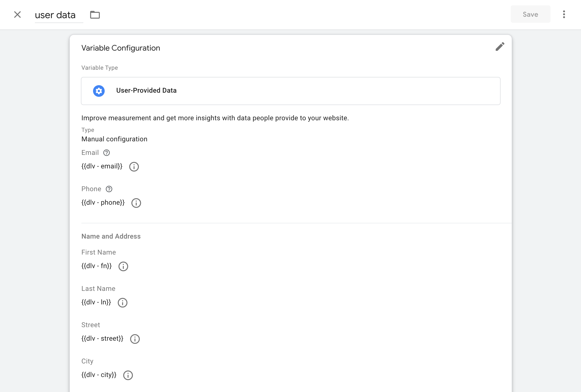Open the folder icon next to variable name

95,15
